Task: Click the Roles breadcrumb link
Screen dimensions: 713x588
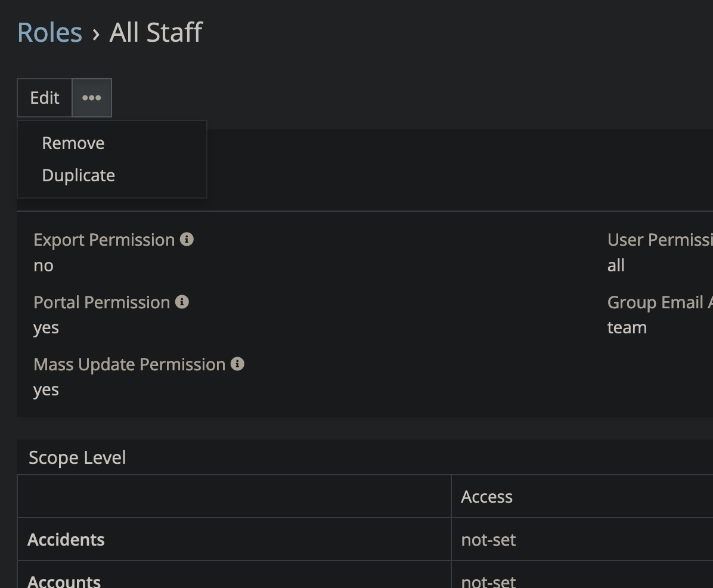Action: pos(49,32)
